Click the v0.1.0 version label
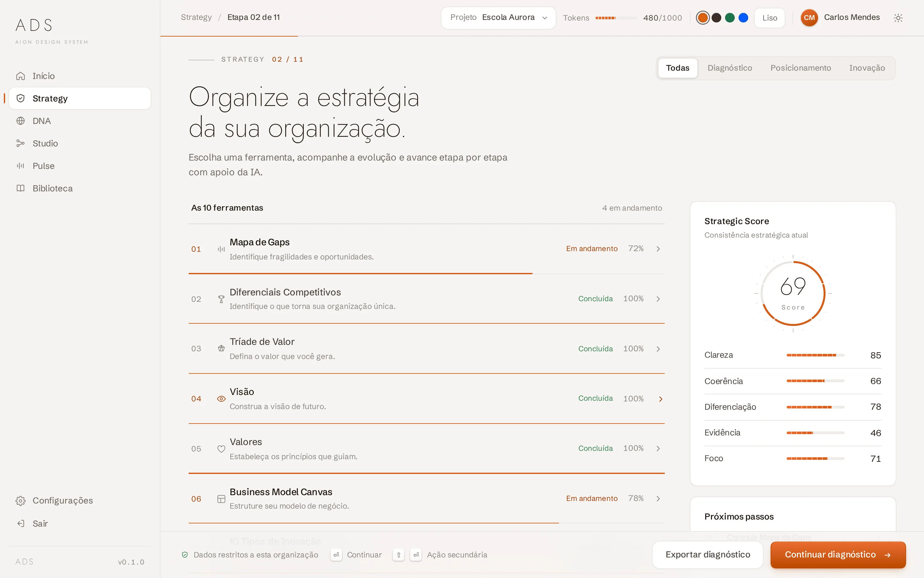This screenshot has height=578, width=924. pyautogui.click(x=131, y=562)
